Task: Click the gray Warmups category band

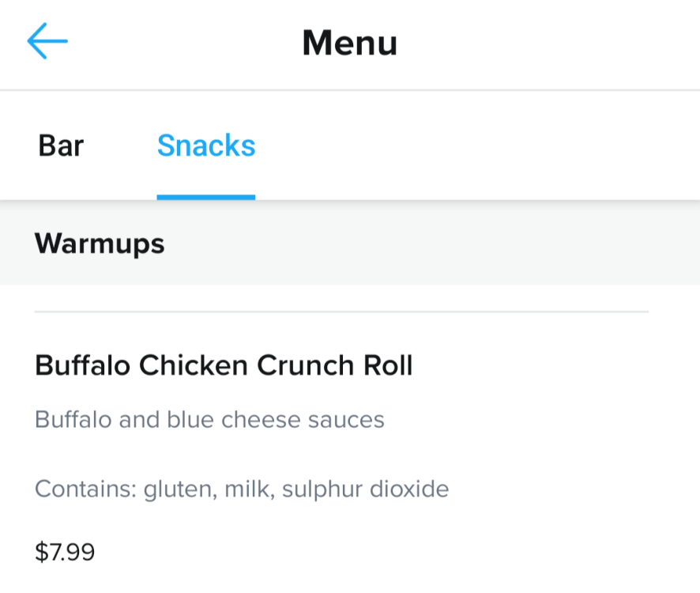Action: (350, 243)
